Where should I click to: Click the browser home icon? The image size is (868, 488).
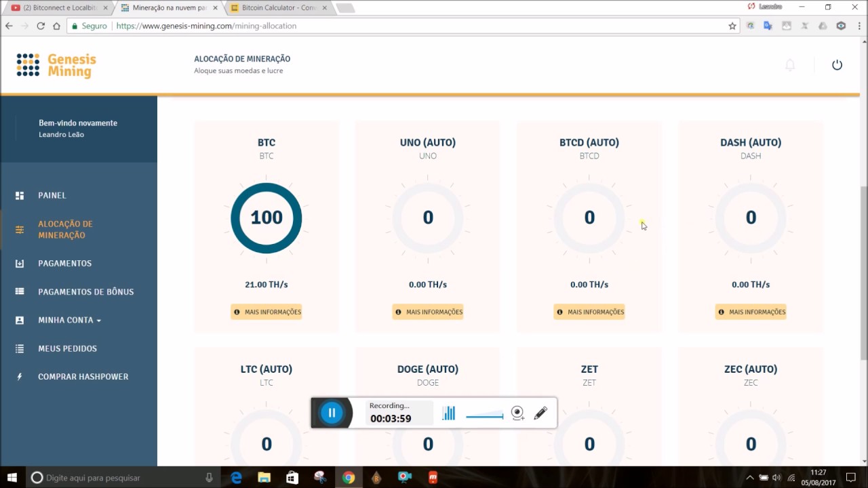click(56, 26)
